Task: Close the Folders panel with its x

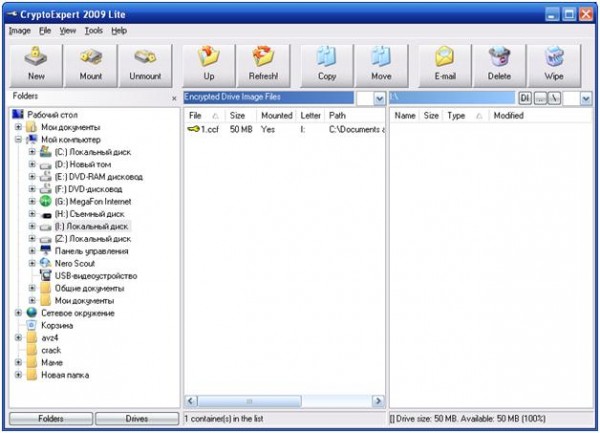Action: click(x=174, y=98)
